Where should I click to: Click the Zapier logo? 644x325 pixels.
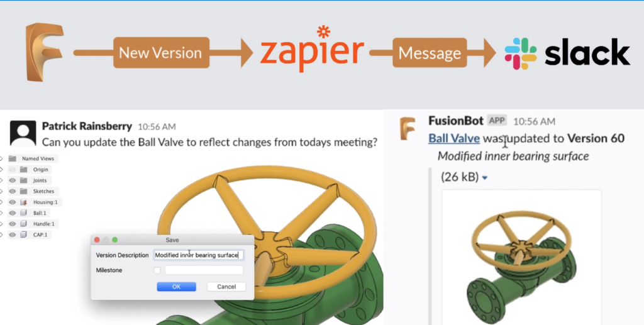pos(312,49)
